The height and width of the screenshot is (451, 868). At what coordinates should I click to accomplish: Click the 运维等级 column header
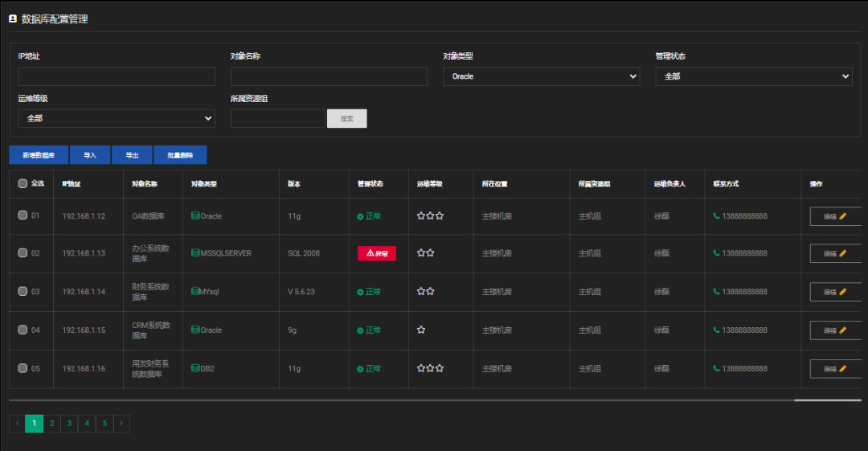429,183
